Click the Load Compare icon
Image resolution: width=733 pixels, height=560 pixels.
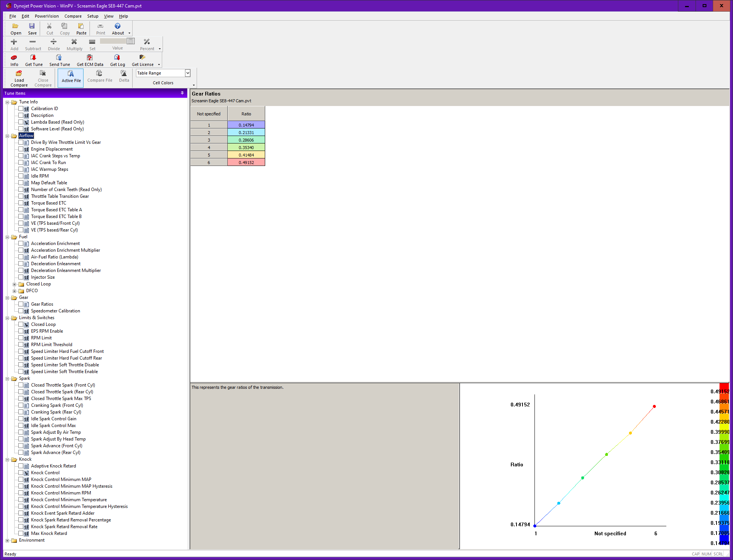coord(19,74)
